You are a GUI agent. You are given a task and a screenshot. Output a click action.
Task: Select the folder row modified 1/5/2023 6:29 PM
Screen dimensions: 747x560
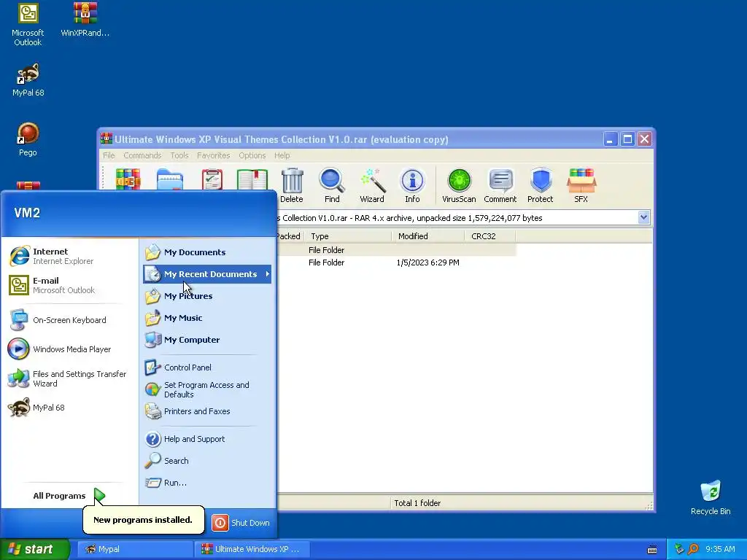coord(396,262)
